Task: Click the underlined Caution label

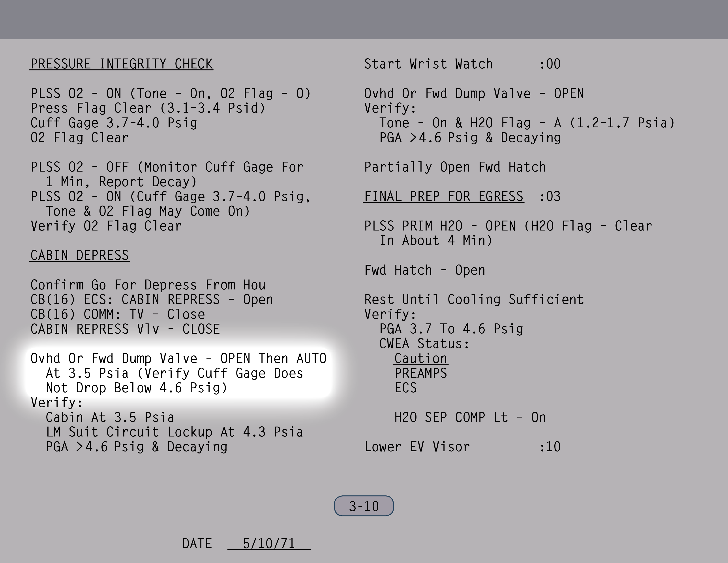Action: pos(421,359)
